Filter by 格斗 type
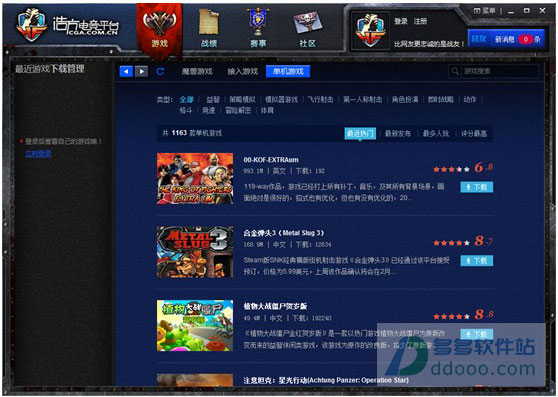Screen dimensions: 558x397 (x=186, y=110)
